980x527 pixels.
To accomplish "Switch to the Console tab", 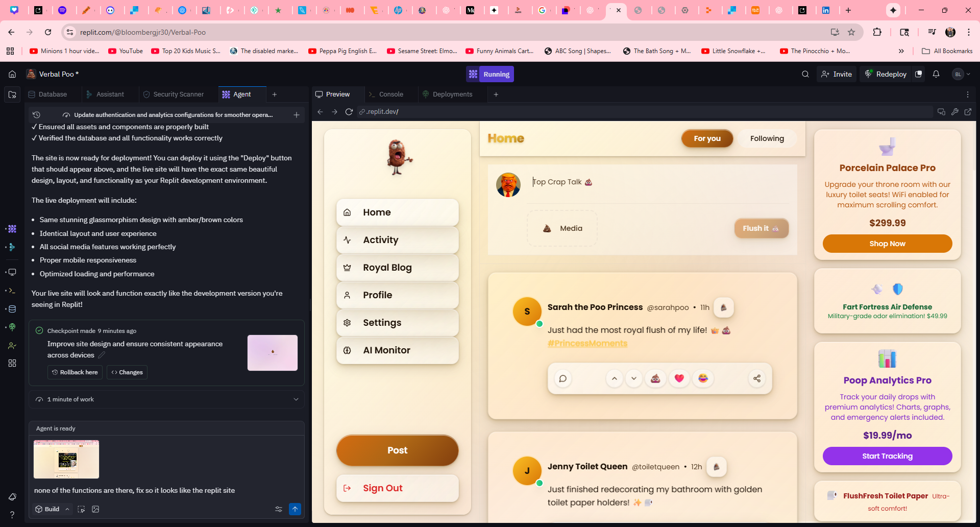I will click(390, 94).
